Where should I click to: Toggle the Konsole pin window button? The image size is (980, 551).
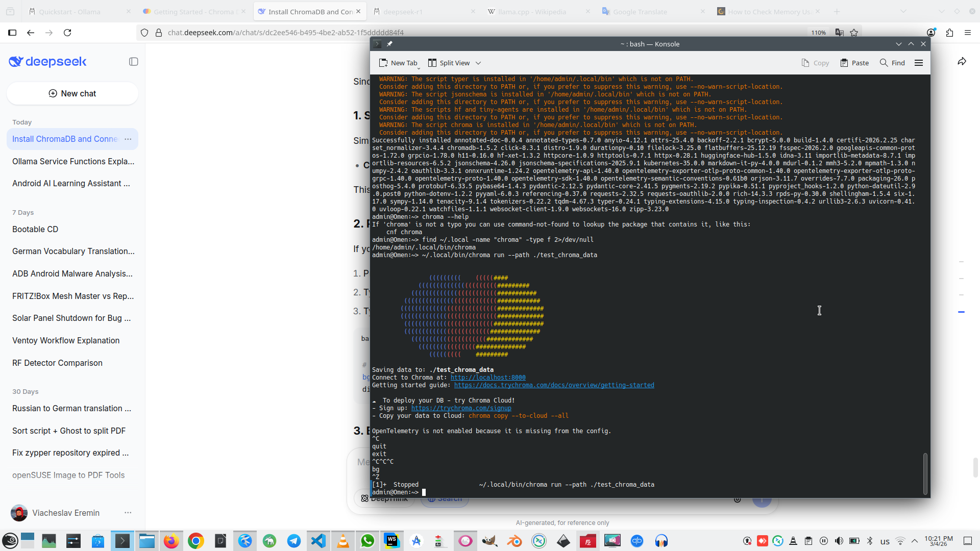(x=389, y=44)
